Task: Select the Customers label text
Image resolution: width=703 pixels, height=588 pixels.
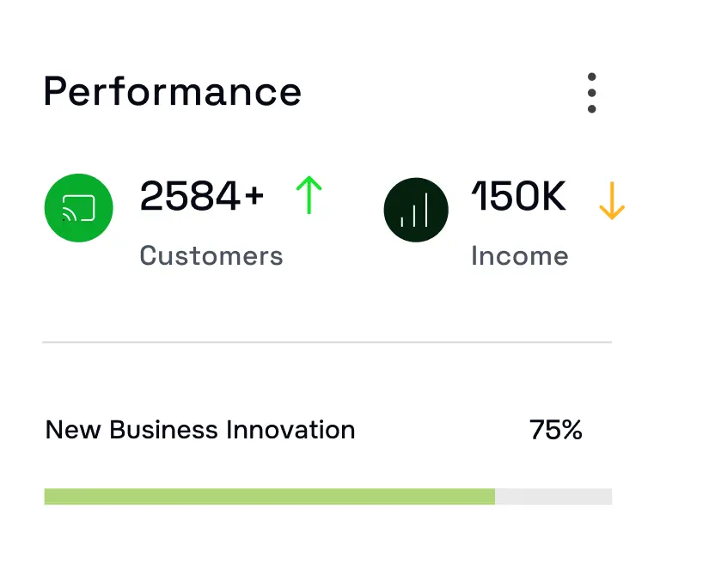Action: click(211, 255)
